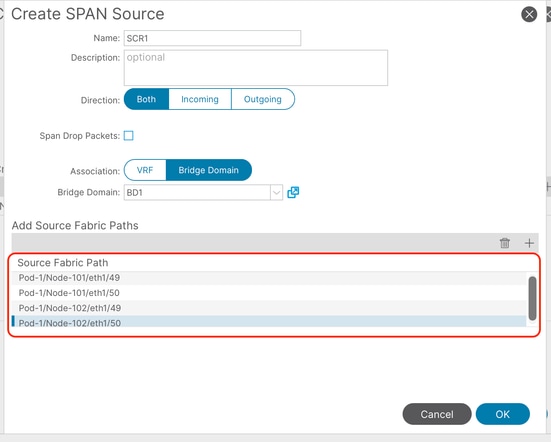The height and width of the screenshot is (442, 551).
Task: Select the Pod-1/Node-101/eth1/50 path row
Action: (x=269, y=293)
